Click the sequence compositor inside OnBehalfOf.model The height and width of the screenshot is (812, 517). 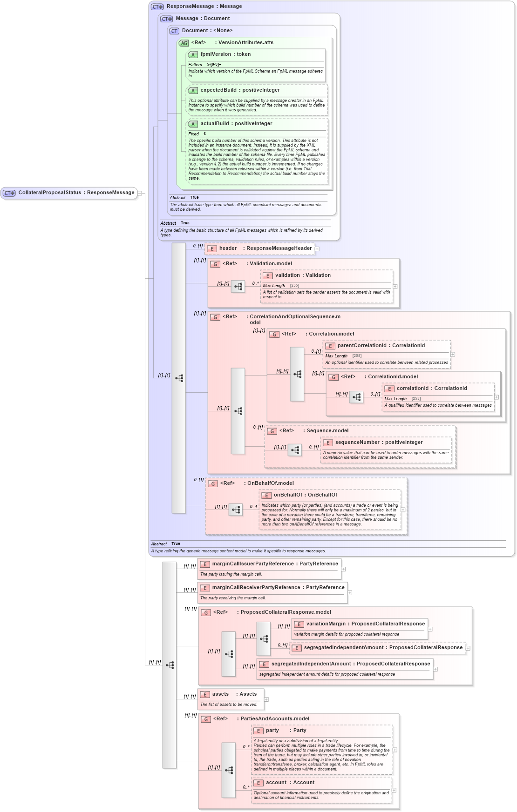pos(236,510)
